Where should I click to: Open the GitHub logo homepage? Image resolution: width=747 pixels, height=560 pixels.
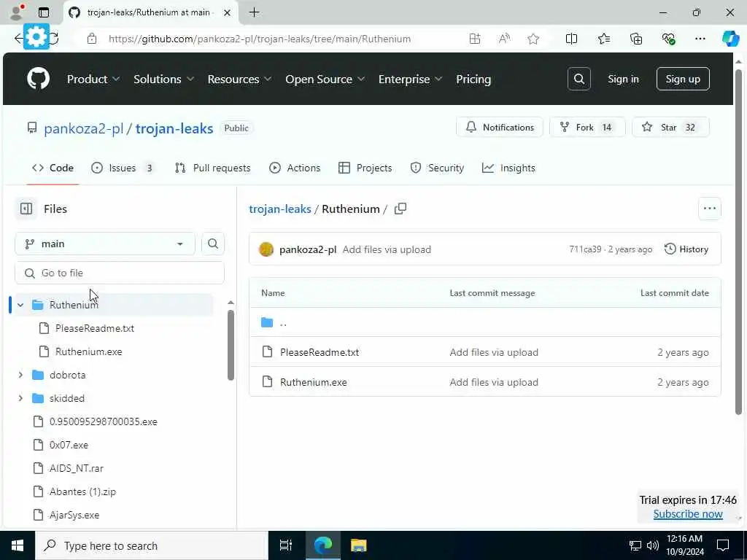coord(38,79)
